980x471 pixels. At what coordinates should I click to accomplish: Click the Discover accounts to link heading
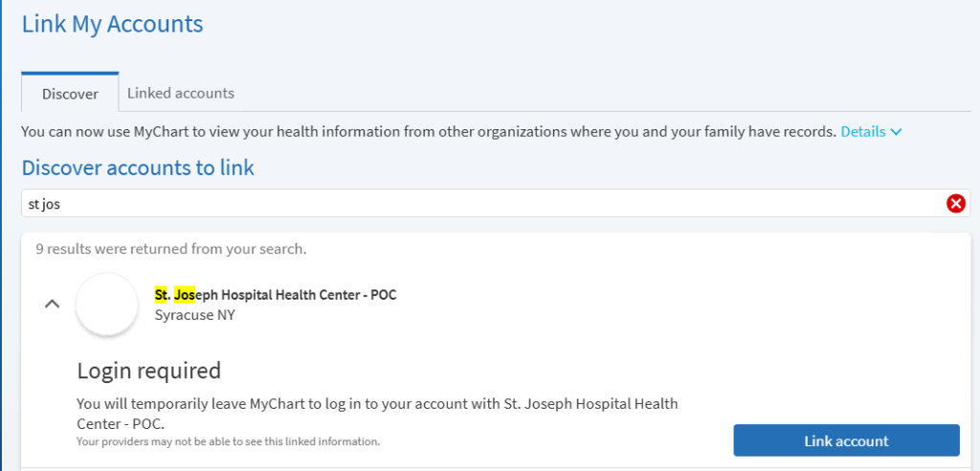tap(138, 168)
